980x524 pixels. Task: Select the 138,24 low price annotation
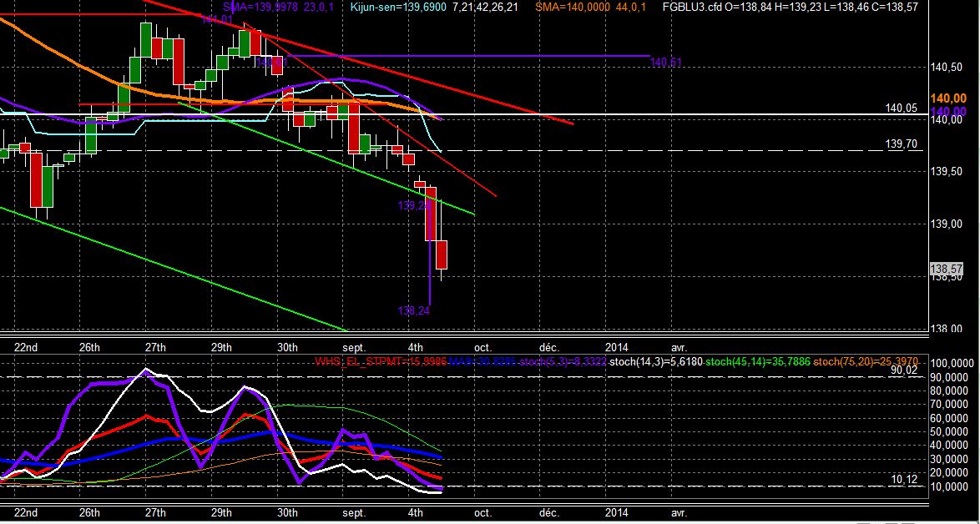click(x=414, y=310)
